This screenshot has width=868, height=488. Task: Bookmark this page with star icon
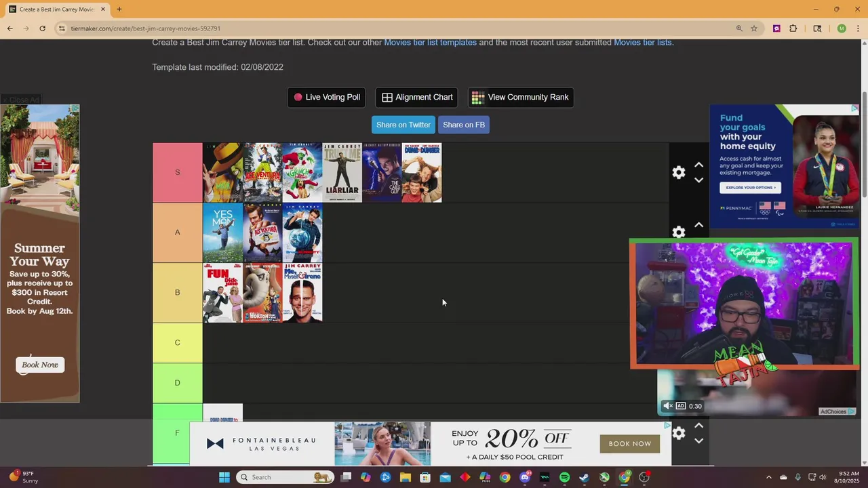tap(754, 28)
